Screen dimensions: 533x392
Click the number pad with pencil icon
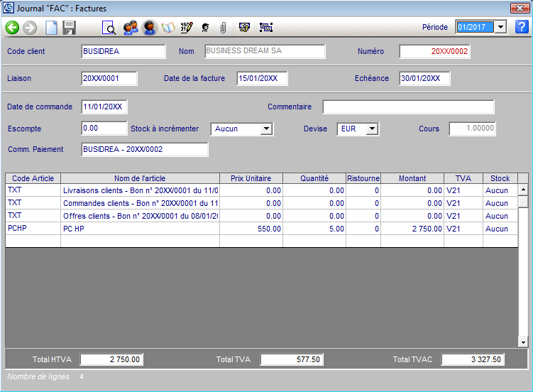tap(187, 28)
